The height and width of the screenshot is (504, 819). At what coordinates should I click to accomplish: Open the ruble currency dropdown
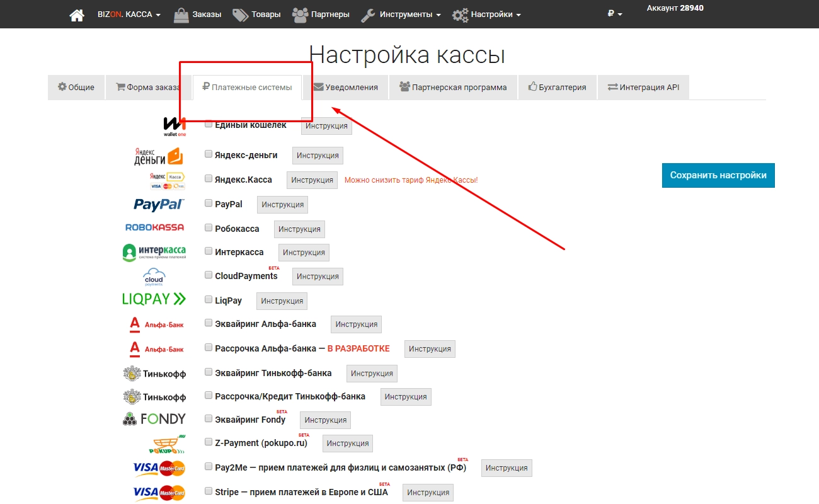[615, 14]
